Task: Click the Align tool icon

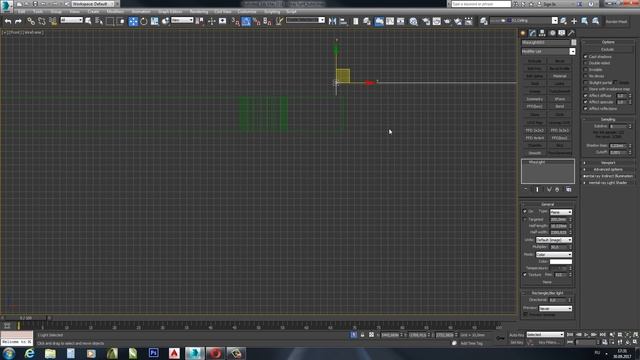Action: pos(343,21)
